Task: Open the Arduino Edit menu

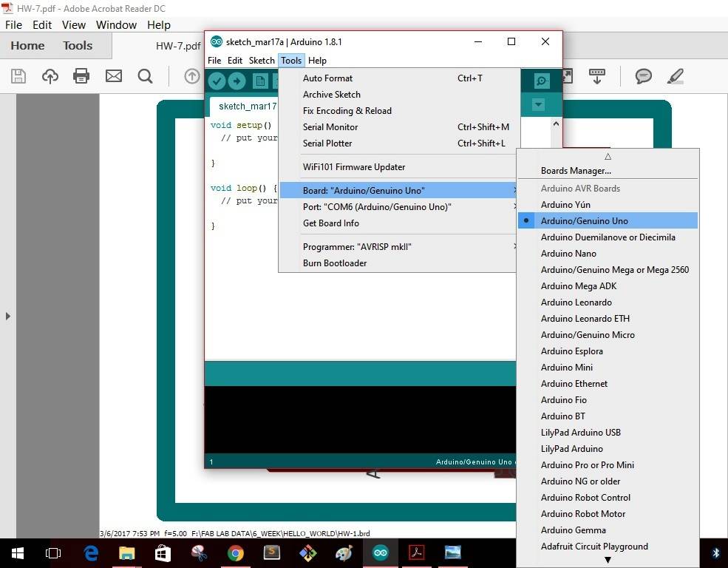Action: 234,61
